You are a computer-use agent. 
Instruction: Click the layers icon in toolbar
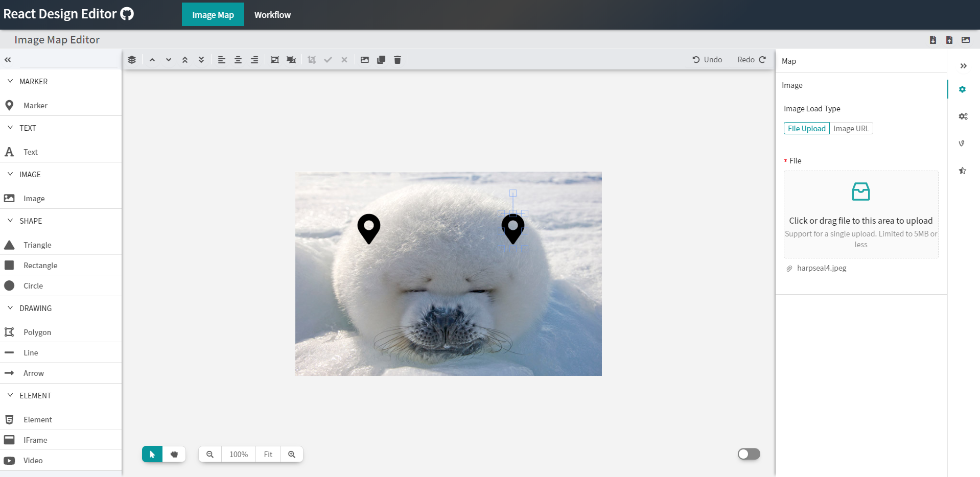[x=132, y=60]
